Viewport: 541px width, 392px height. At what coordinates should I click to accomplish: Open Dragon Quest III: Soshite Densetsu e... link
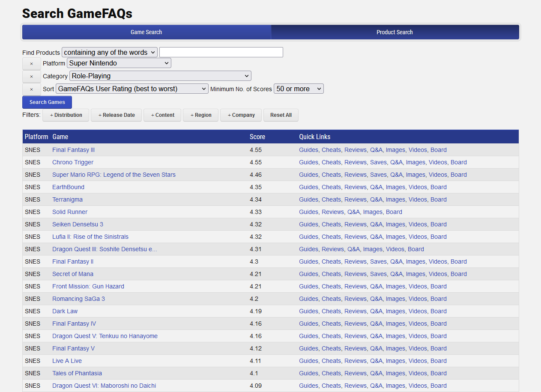[105, 249]
